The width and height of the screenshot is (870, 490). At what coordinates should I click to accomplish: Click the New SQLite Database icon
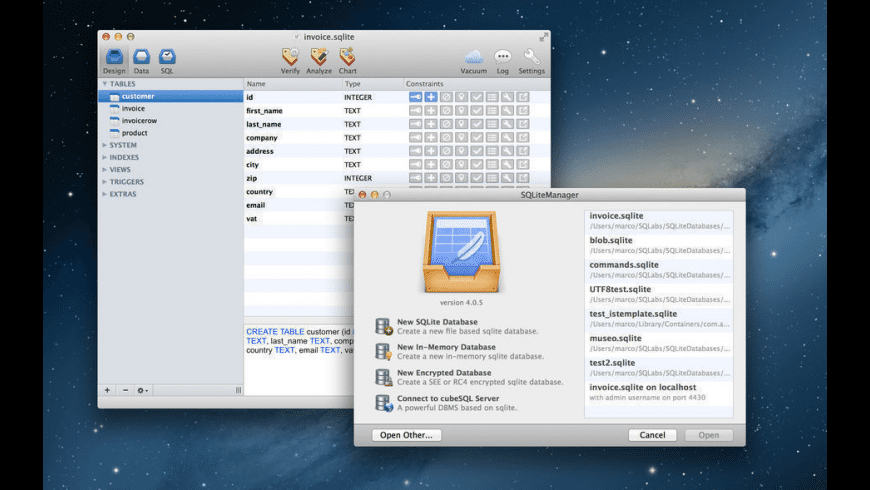383,326
